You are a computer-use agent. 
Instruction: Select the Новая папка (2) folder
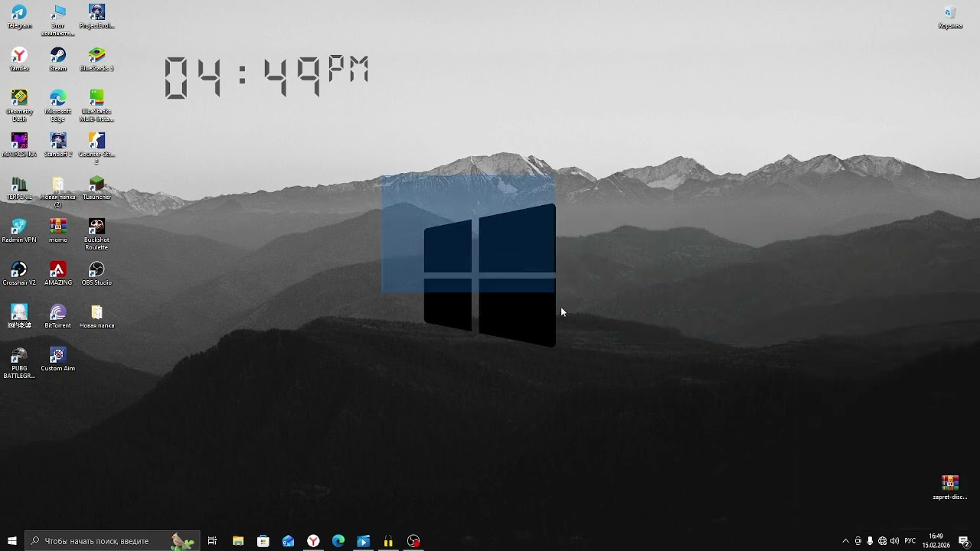[x=58, y=192]
